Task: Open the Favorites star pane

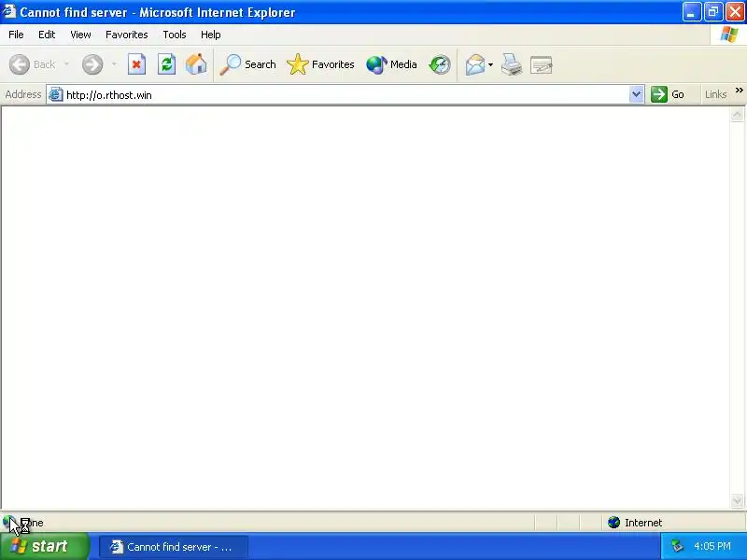Action: coord(320,64)
